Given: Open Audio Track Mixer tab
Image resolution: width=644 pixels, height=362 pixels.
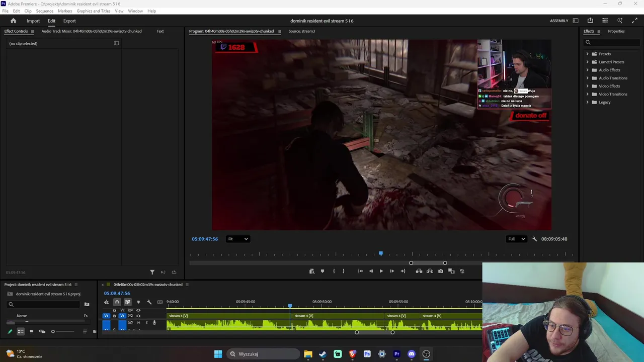Looking at the screenshot, I should point(92,31).
